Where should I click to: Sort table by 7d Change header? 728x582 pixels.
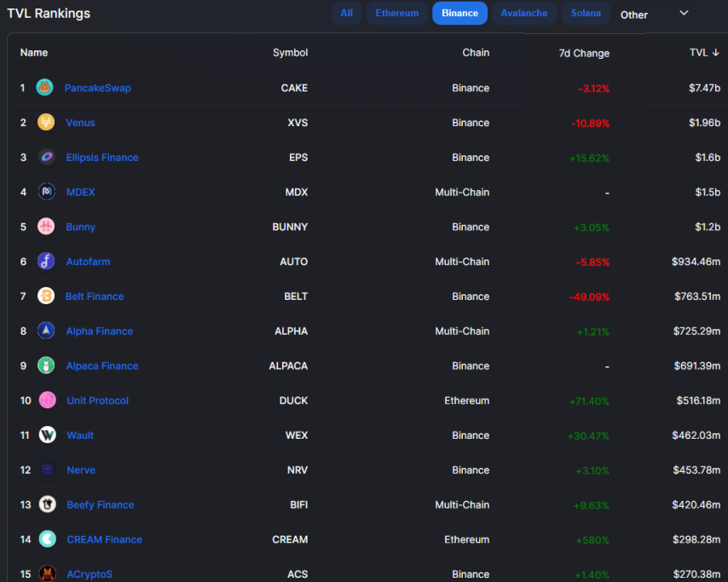coord(584,54)
